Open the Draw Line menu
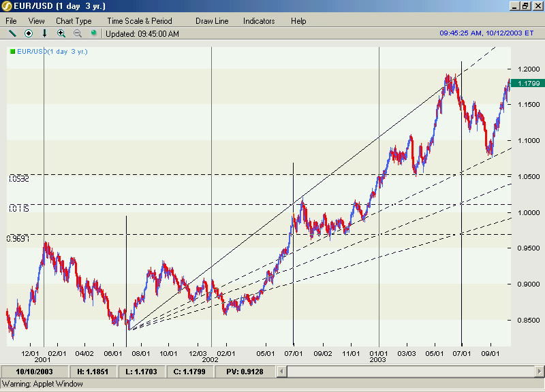 point(212,21)
